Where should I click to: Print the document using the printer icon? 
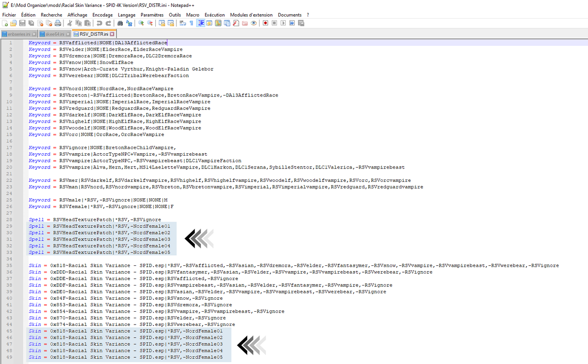click(57, 23)
